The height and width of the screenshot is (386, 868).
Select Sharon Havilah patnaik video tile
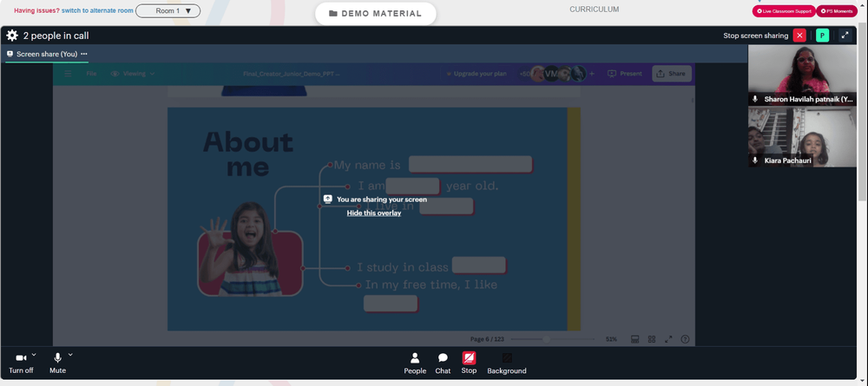802,75
